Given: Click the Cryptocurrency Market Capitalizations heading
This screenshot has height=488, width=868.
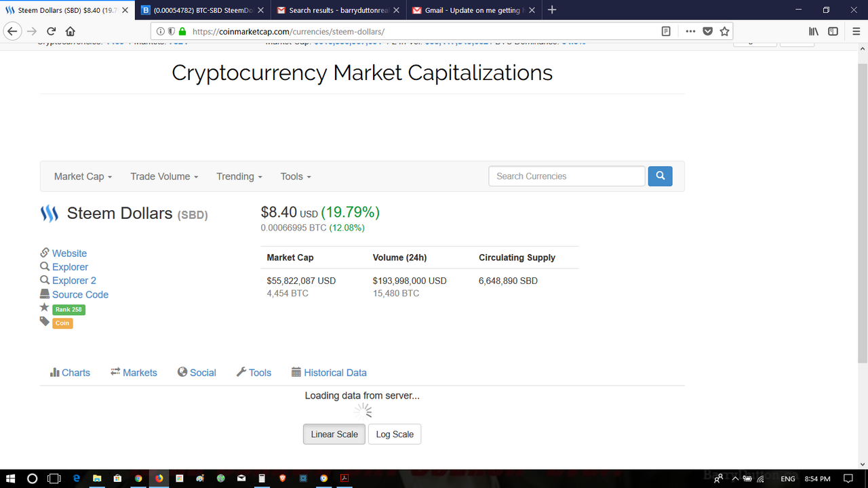Looking at the screenshot, I should (362, 73).
